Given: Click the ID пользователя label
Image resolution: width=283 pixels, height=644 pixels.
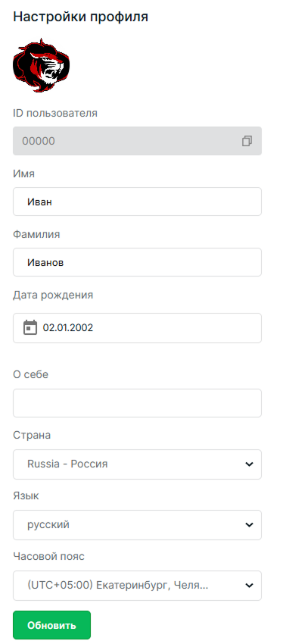Looking at the screenshot, I should 55,113.
